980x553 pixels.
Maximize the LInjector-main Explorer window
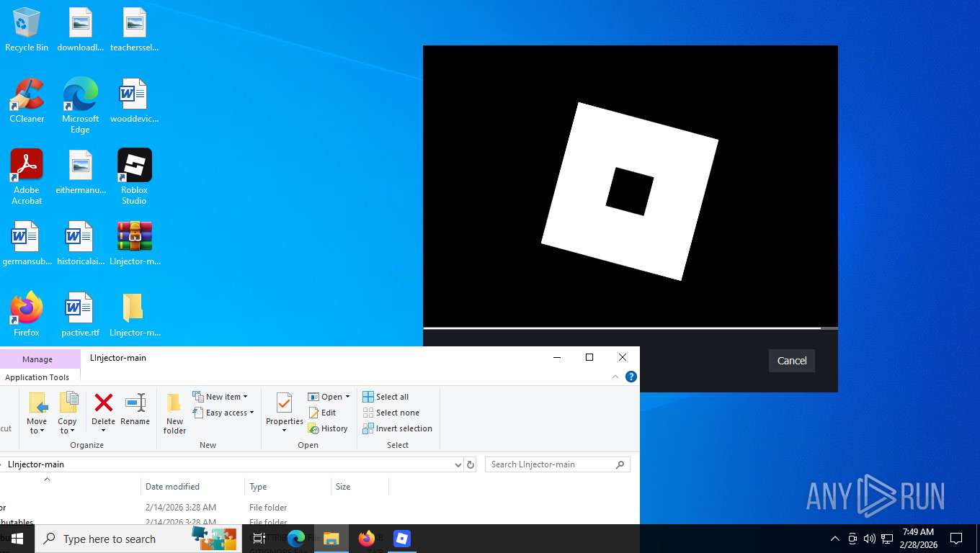(x=589, y=357)
